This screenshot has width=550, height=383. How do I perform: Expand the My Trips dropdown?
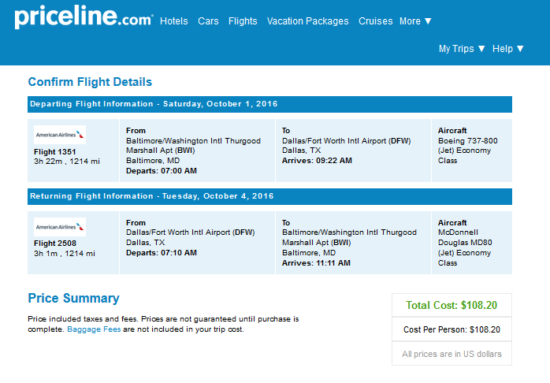462,49
